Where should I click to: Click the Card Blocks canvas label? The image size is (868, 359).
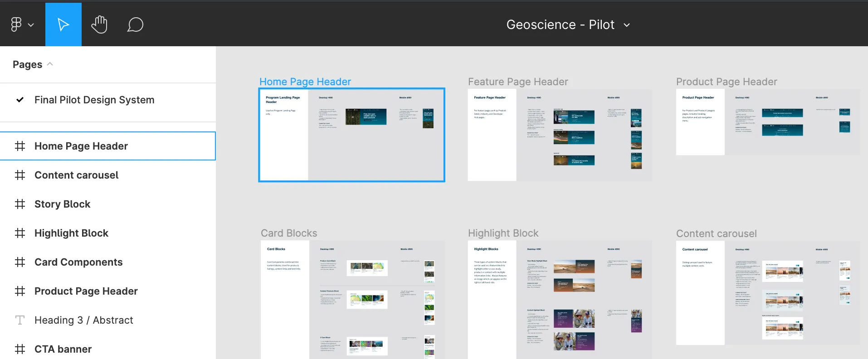click(x=289, y=233)
